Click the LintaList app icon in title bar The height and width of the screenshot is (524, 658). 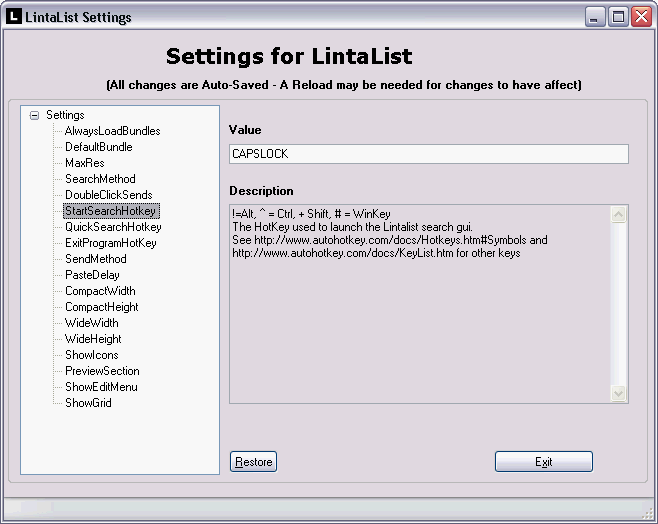(x=13, y=16)
